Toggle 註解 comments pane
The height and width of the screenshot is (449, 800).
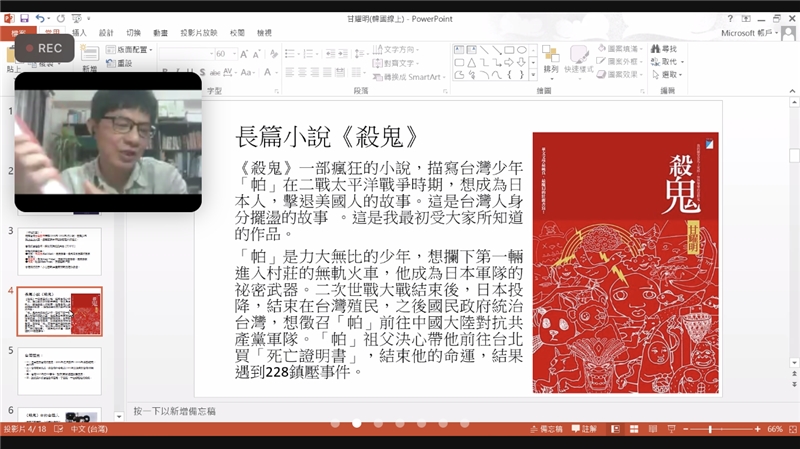click(584, 429)
